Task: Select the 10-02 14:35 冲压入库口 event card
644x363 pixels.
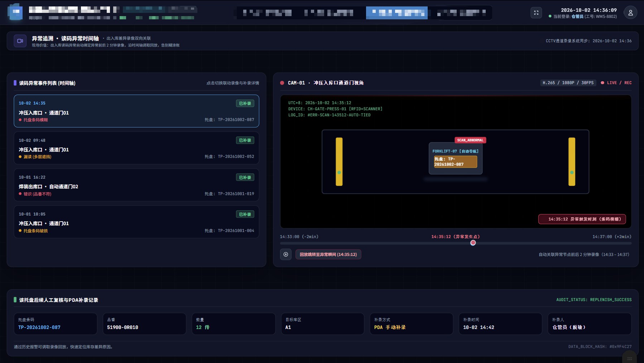Action: pyautogui.click(x=136, y=111)
